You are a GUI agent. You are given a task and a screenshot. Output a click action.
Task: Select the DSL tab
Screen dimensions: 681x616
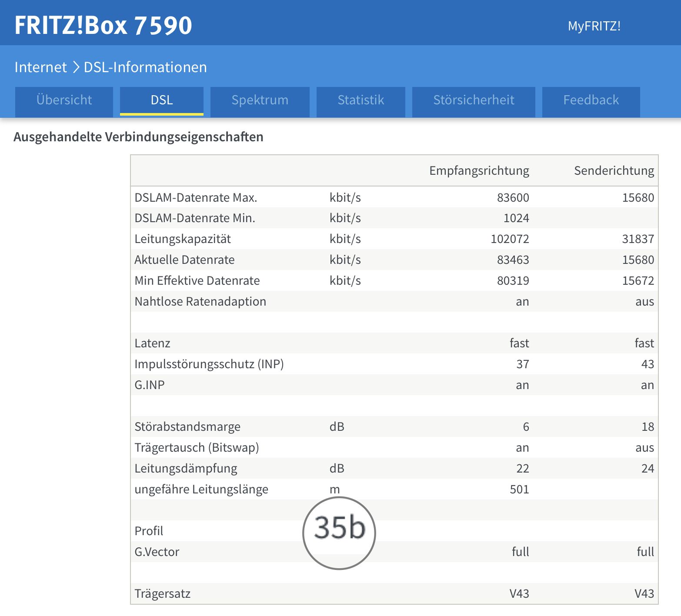161,100
